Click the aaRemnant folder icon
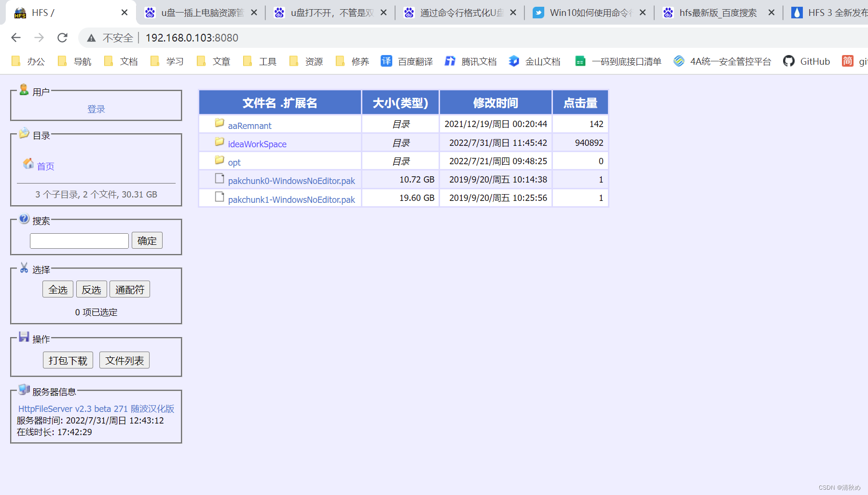 (x=219, y=123)
